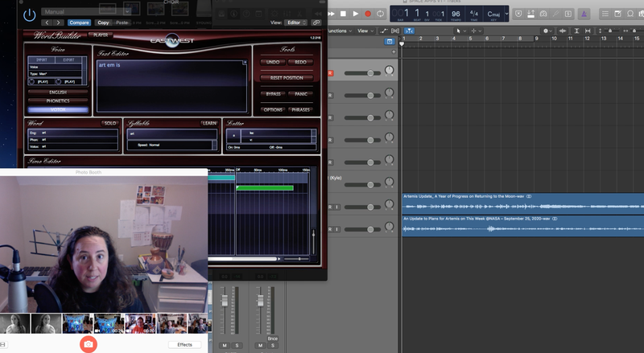The image size is (644, 353).
Task: Click the RESET POSITION button
Action: coord(287,77)
